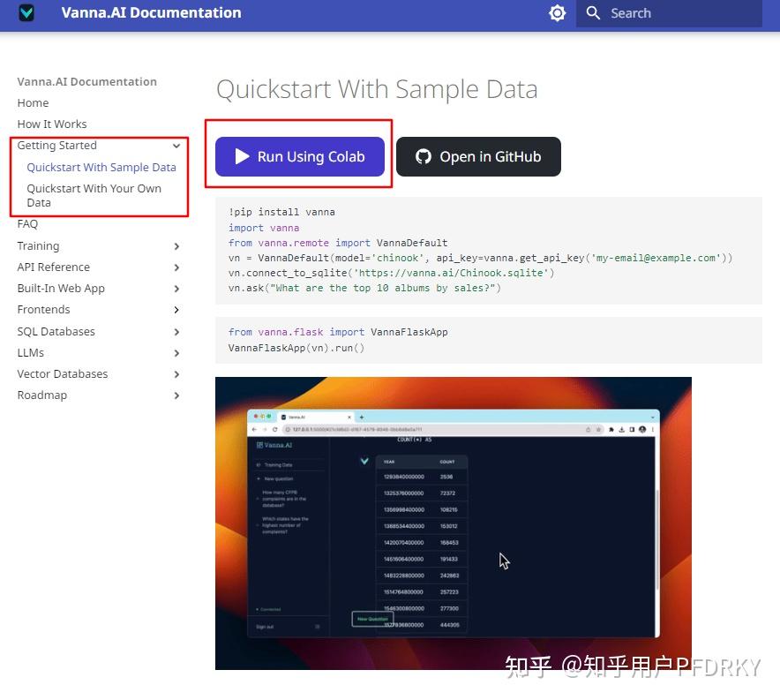Select Quickstart With Your Own Data
Viewport: 780px width, 700px height.
pyautogui.click(x=94, y=195)
